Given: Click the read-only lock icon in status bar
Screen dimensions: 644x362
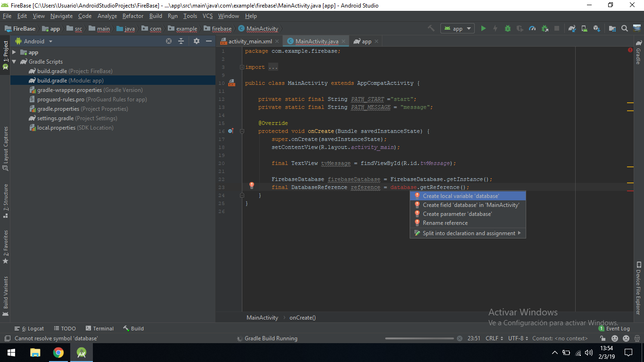Looking at the screenshot, I should coord(603,338).
